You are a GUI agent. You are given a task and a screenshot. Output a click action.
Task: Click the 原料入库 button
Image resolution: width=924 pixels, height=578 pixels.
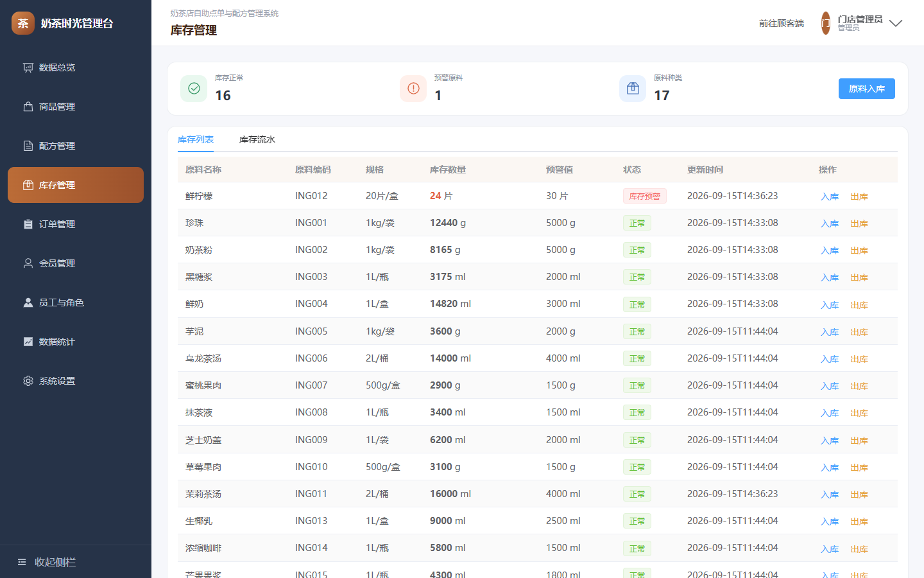click(x=867, y=89)
